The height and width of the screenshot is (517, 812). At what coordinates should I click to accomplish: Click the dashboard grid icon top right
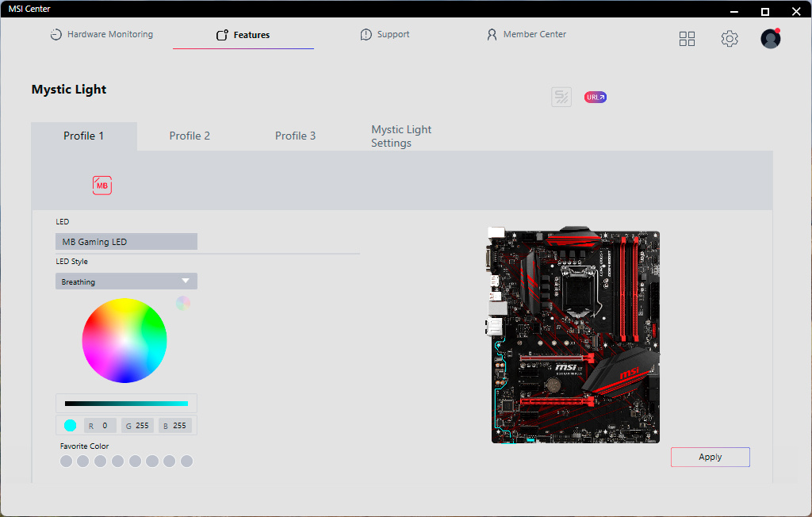point(687,38)
